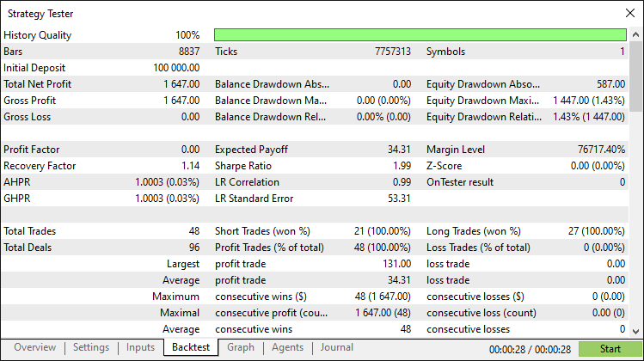The width and height of the screenshot is (644, 361).
Task: Click the green History Quality progress bar
Action: click(x=420, y=35)
